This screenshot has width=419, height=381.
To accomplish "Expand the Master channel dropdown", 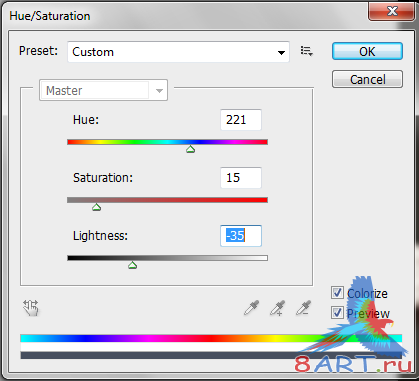I will (103, 90).
